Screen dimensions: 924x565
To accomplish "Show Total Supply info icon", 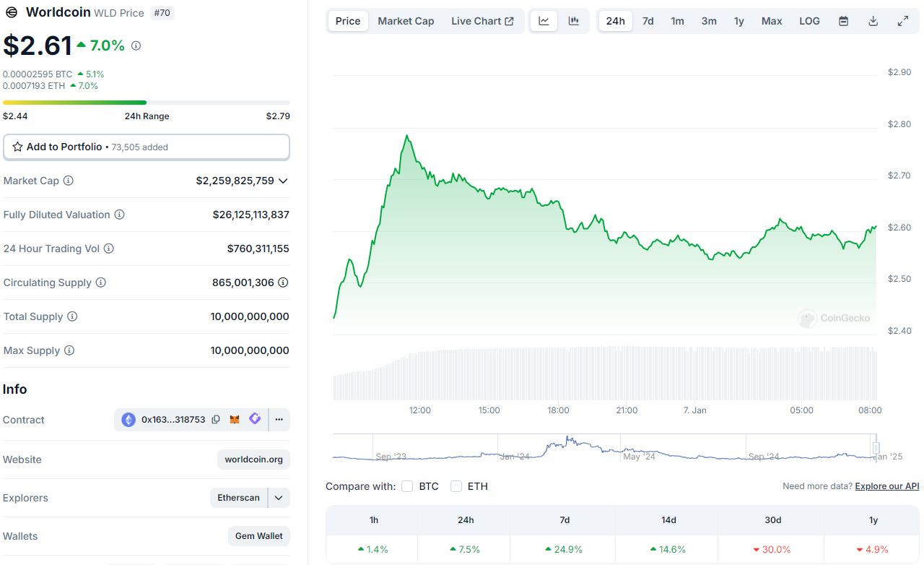I will pyautogui.click(x=72, y=316).
